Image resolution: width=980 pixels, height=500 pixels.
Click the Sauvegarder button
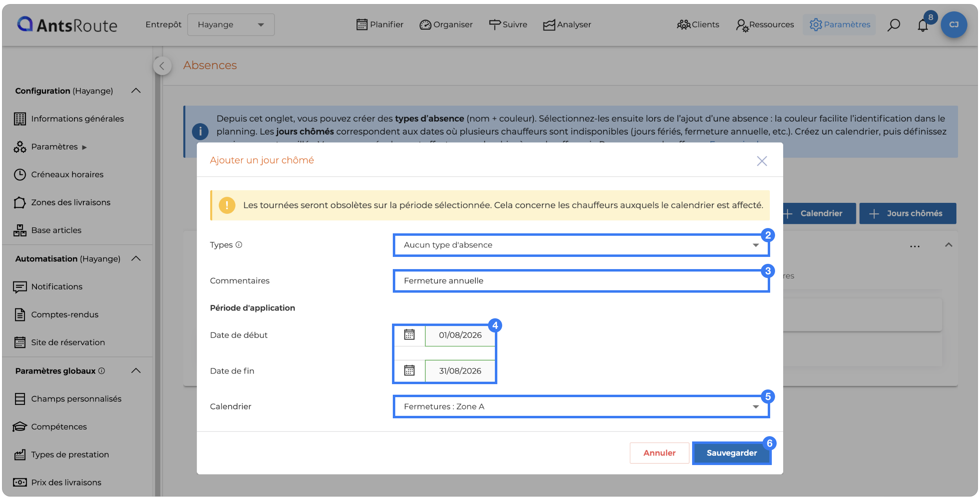tap(732, 453)
